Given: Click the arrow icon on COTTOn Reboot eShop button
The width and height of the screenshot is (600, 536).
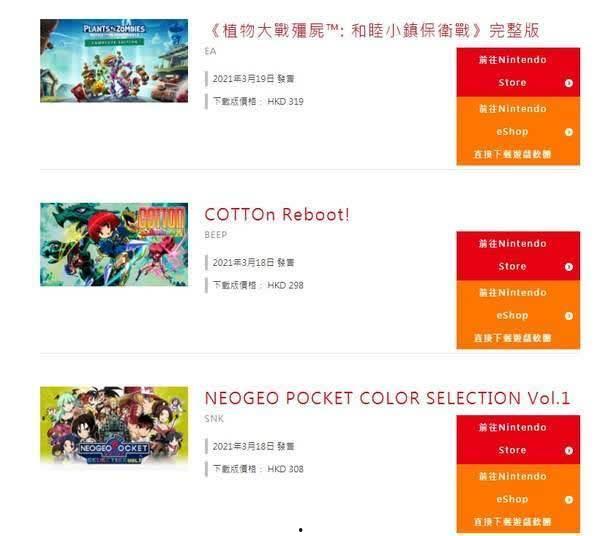Looking at the screenshot, I should [x=569, y=316].
